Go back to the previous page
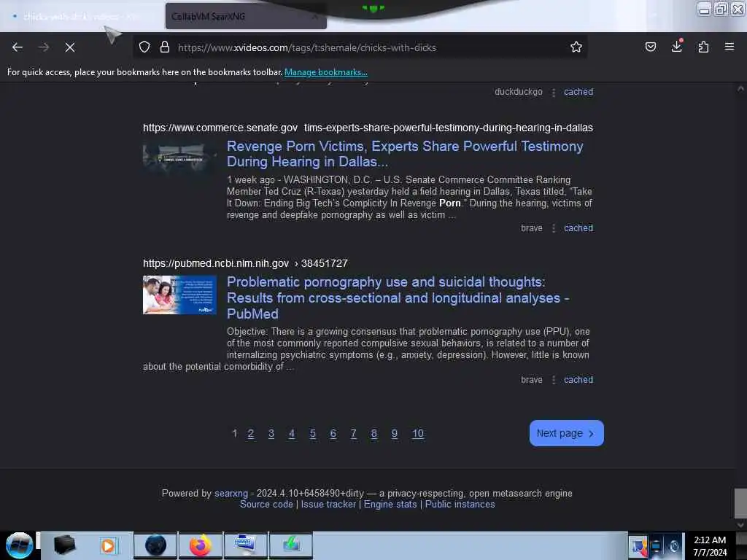 point(18,47)
